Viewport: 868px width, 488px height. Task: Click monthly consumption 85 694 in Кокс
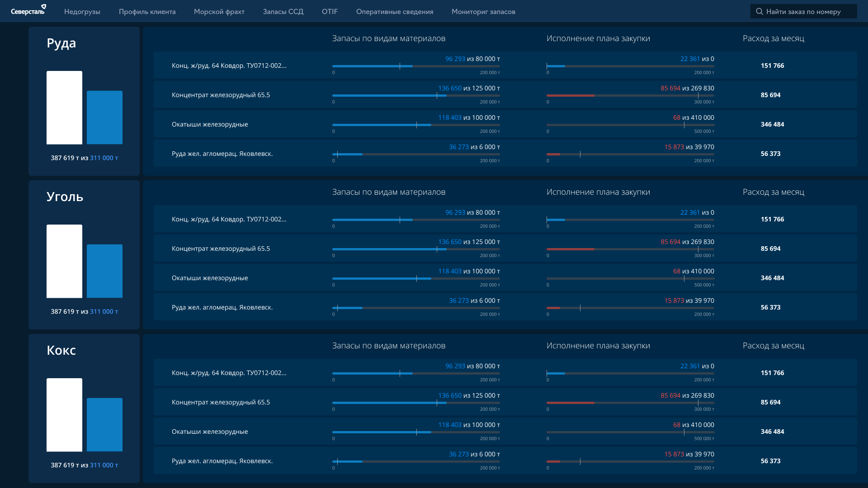(x=771, y=403)
